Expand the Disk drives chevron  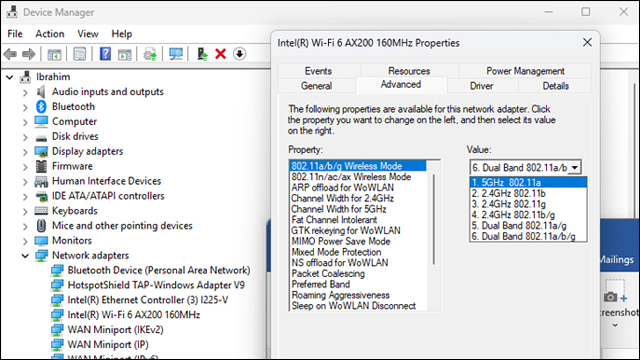point(25,137)
